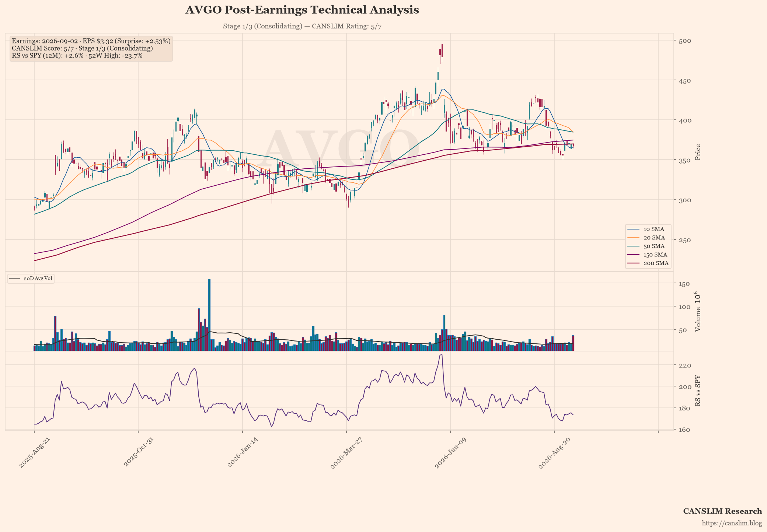Select the 10 SMA legend entry
The width and height of the screenshot is (767, 532).
[648, 229]
